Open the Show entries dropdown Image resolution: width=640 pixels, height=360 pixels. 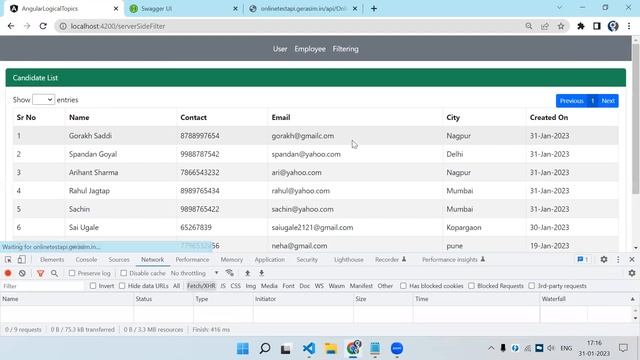[43, 100]
